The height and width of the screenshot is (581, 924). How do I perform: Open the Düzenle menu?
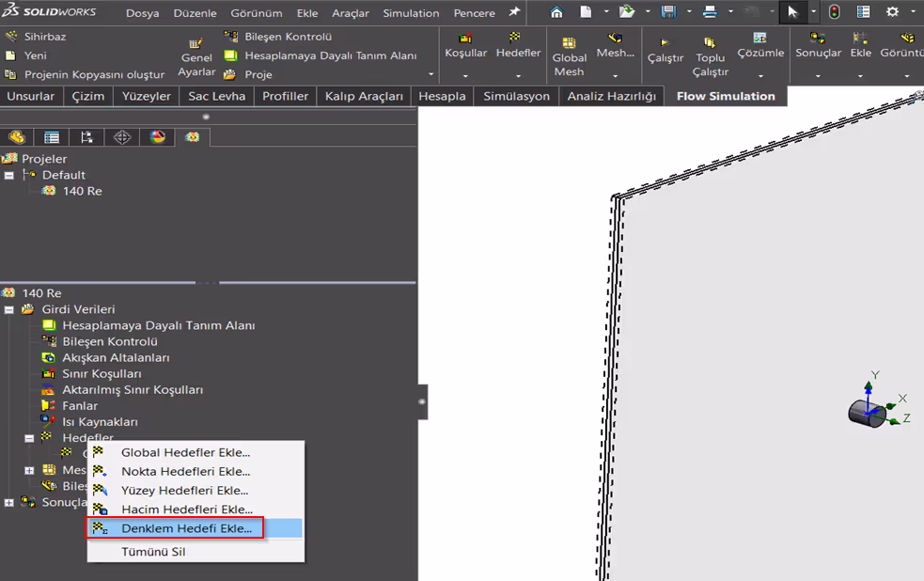pos(196,13)
